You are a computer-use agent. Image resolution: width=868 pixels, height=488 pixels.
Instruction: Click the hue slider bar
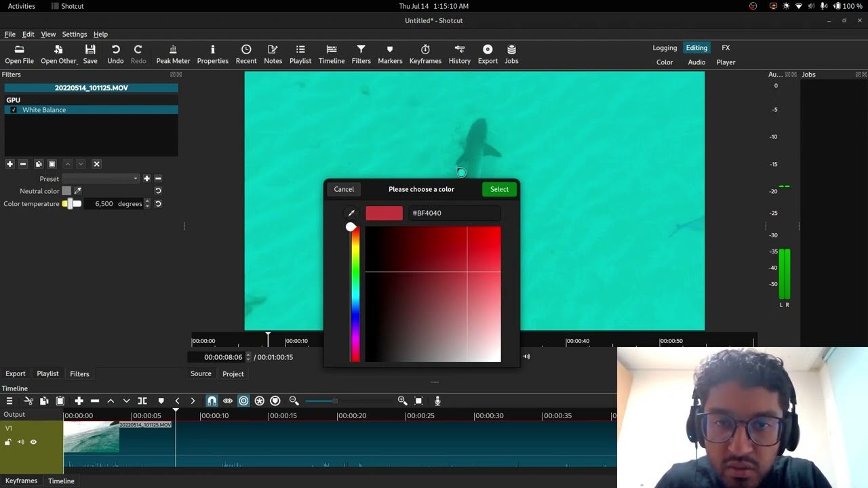coord(355,294)
